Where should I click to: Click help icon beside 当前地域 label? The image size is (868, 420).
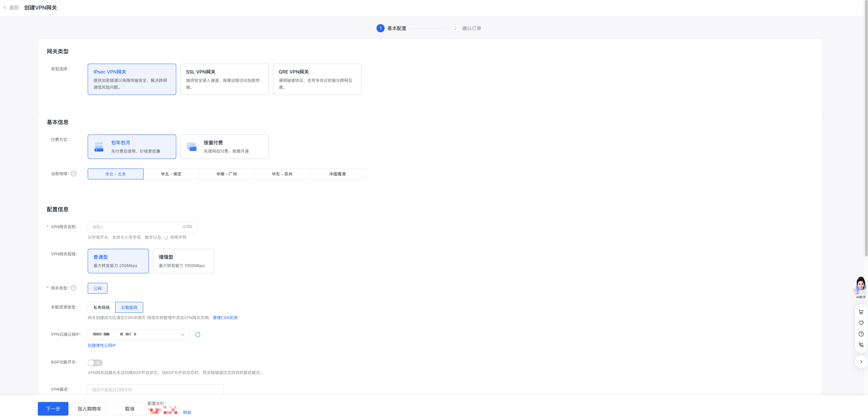73,174
